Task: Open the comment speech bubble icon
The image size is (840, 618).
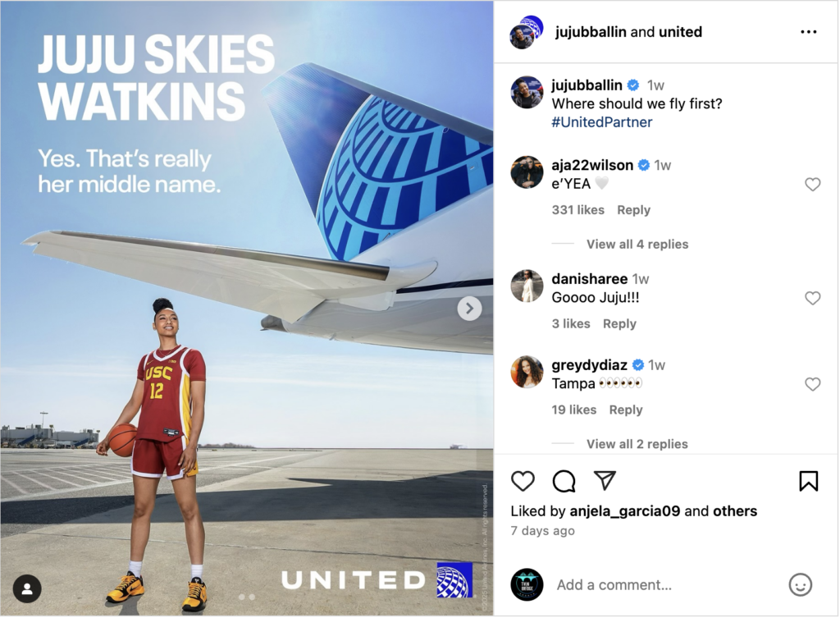Action: coord(564,481)
